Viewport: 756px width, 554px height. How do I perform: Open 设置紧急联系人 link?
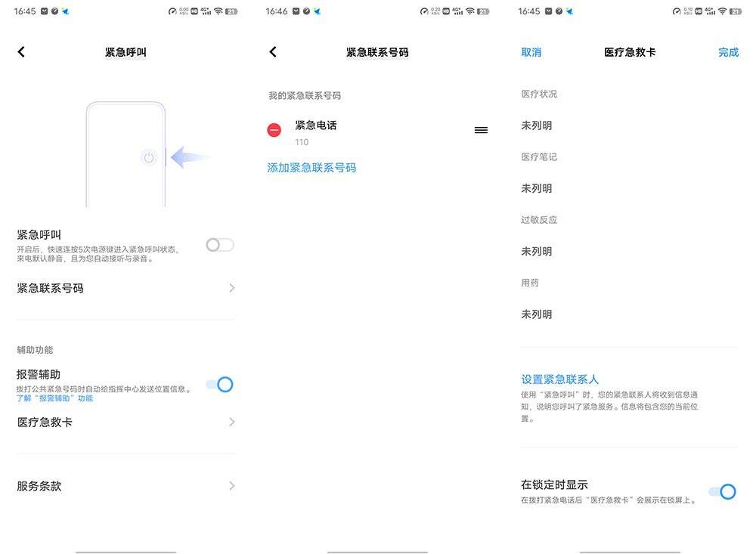559,379
